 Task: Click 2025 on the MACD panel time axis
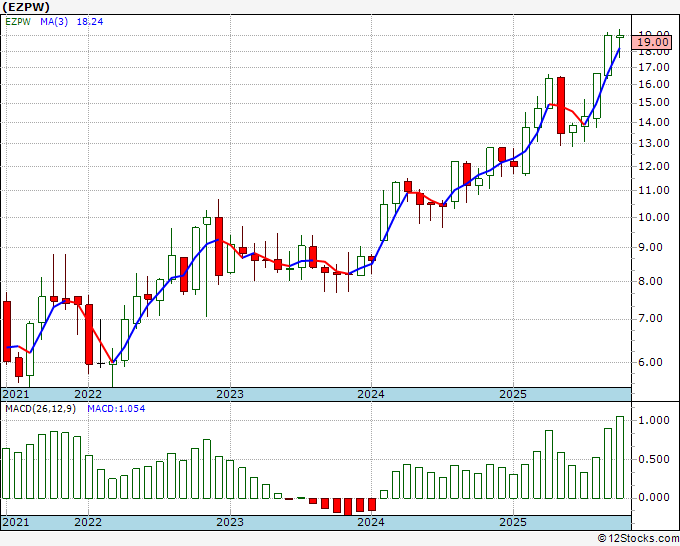click(x=513, y=522)
